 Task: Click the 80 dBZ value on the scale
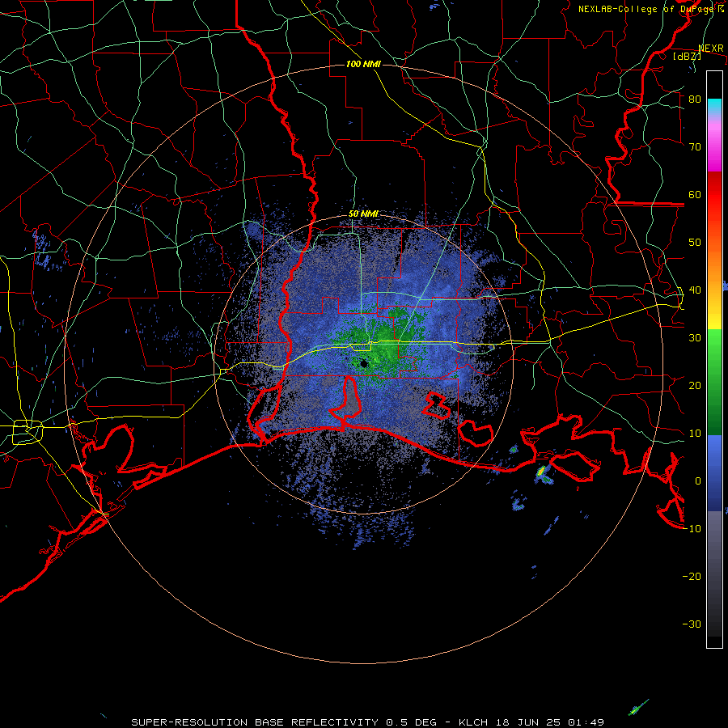point(695,99)
